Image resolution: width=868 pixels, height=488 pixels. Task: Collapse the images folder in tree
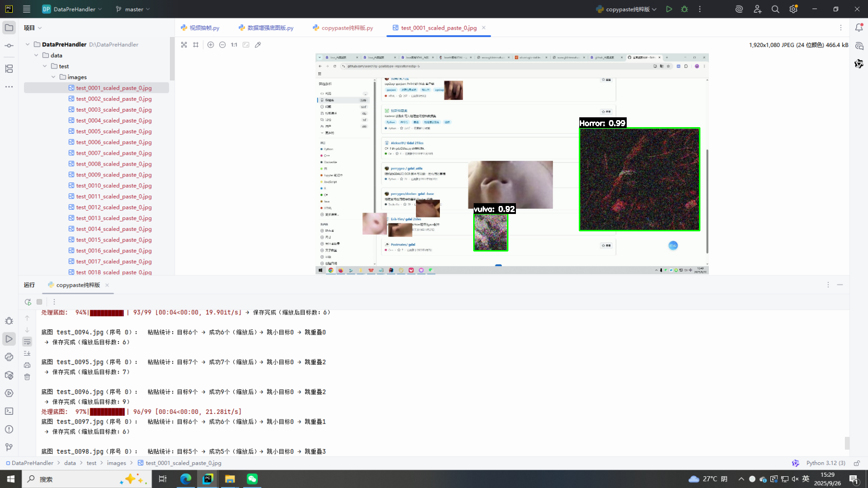tap(54, 77)
